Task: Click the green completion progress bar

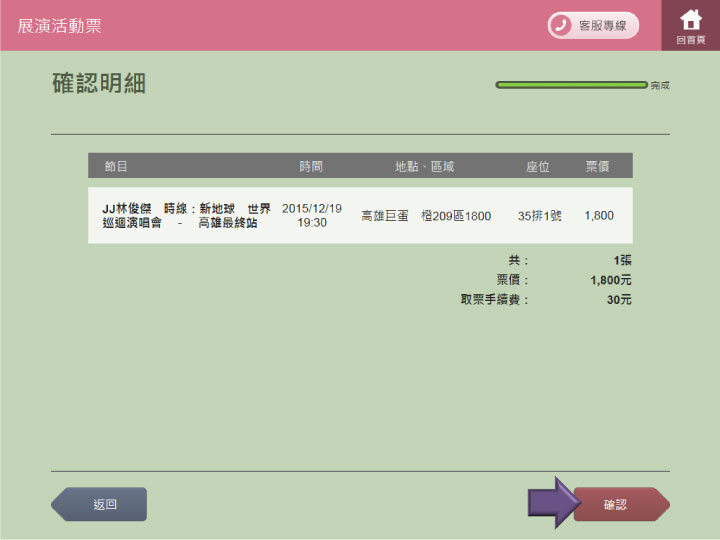Action: [571, 85]
